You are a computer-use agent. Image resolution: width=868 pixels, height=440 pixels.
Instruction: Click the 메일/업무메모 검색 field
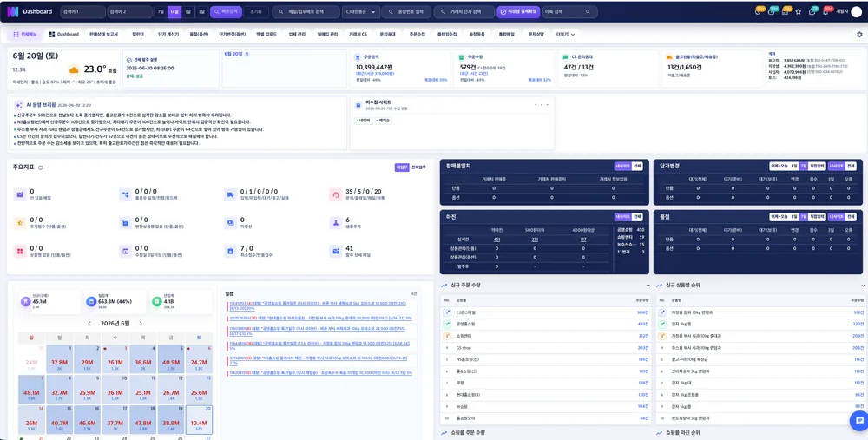pos(306,11)
